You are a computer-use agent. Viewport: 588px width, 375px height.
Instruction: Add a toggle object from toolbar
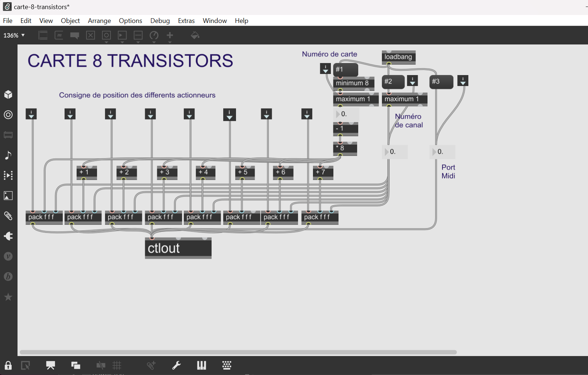pyautogui.click(x=90, y=35)
